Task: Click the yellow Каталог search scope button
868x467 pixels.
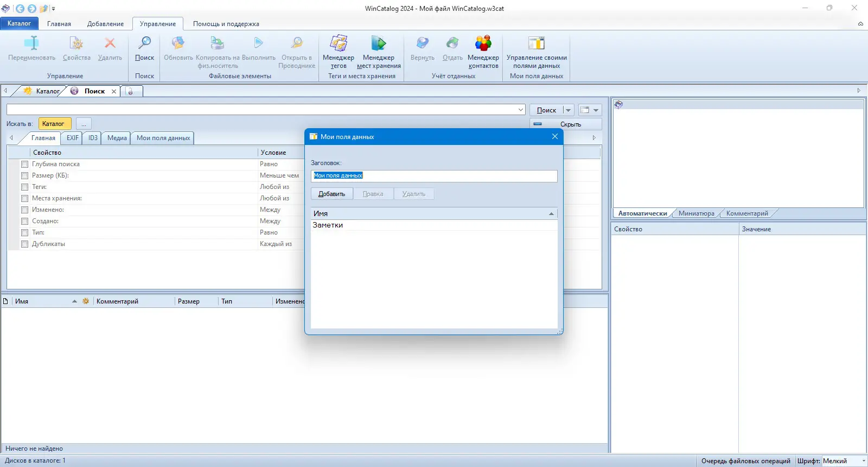Action: (54, 124)
